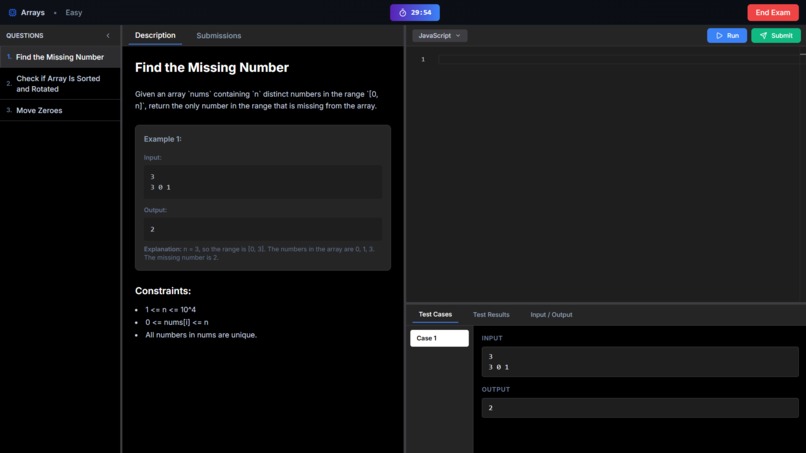Select the Test Cases tab
The image size is (806, 453).
pyautogui.click(x=435, y=314)
